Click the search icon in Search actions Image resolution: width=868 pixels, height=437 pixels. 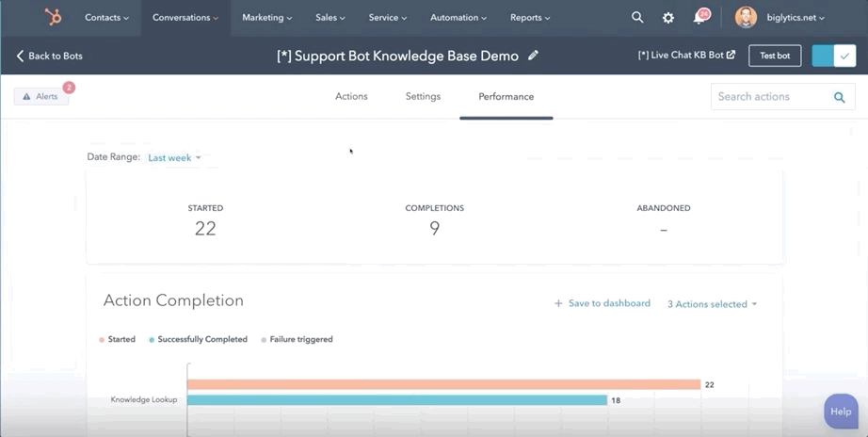(839, 98)
